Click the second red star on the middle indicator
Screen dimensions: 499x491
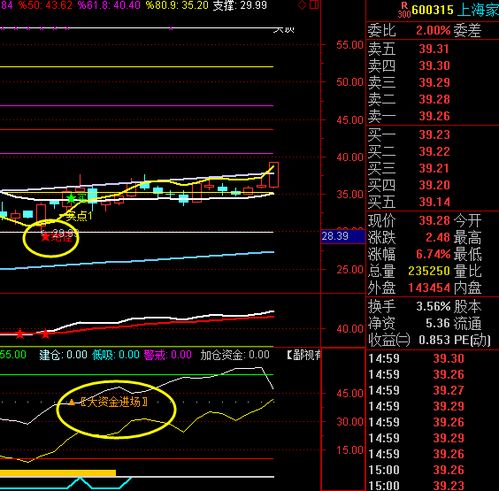(x=45, y=333)
